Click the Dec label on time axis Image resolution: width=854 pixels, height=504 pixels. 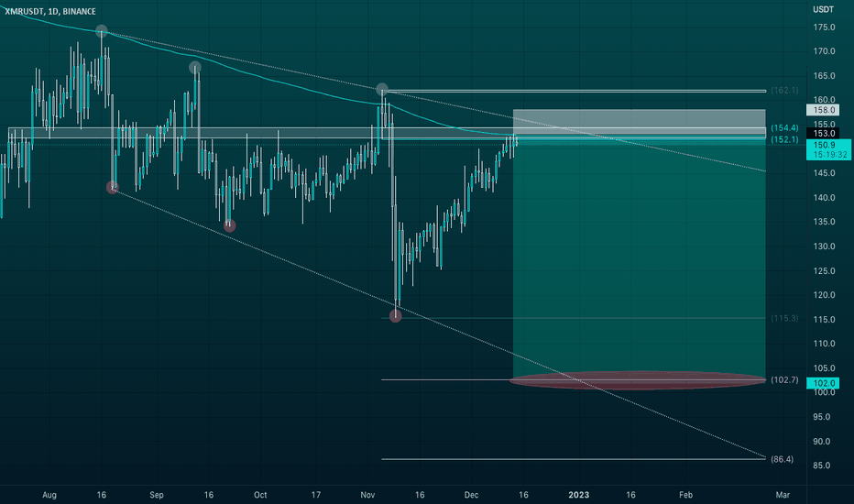471,495
